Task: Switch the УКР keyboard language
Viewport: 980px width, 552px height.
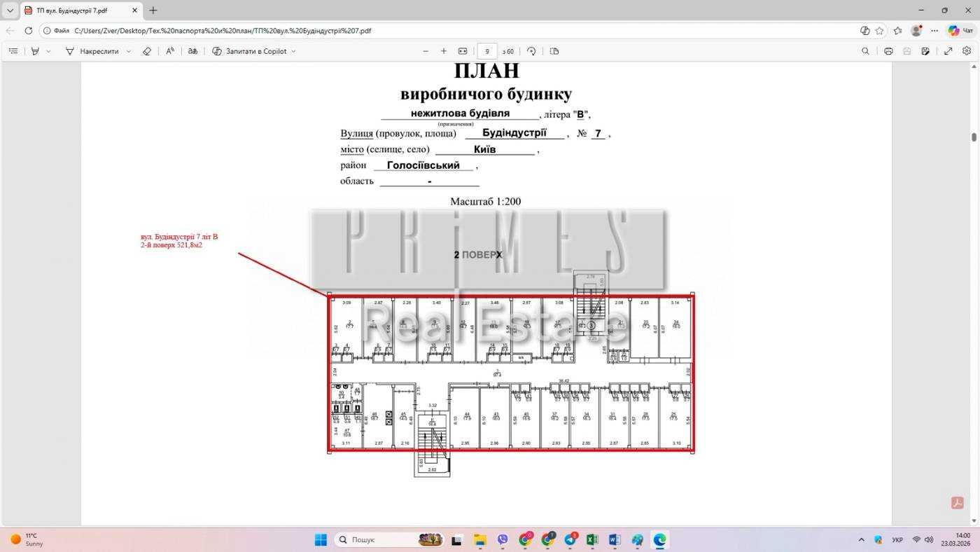Action: coord(897,539)
